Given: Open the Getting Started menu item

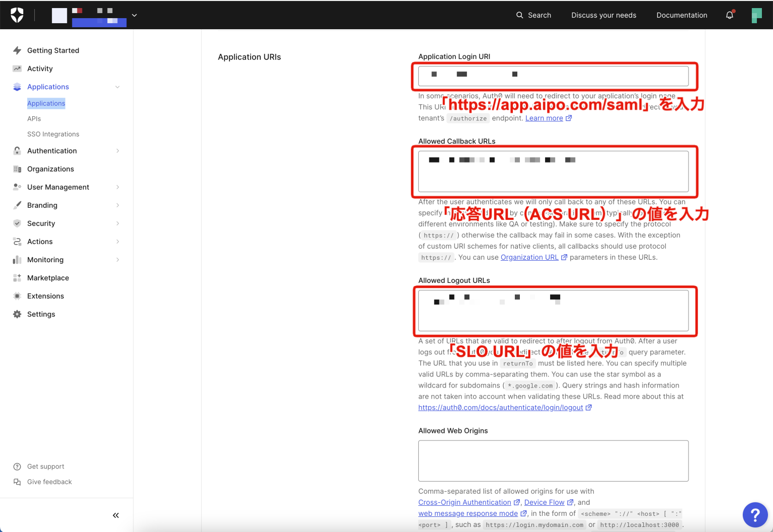Looking at the screenshot, I should pyautogui.click(x=53, y=50).
